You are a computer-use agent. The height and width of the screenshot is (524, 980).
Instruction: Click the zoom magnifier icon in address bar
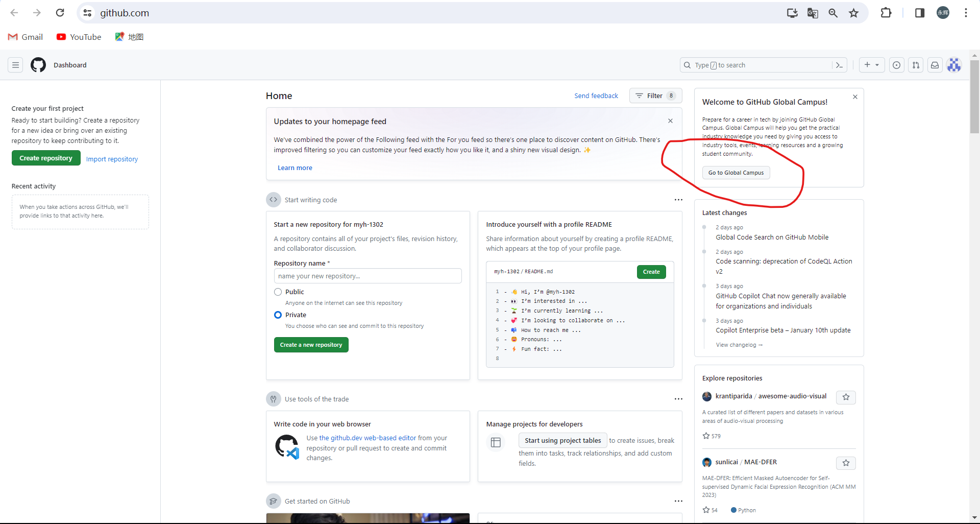coord(833,13)
